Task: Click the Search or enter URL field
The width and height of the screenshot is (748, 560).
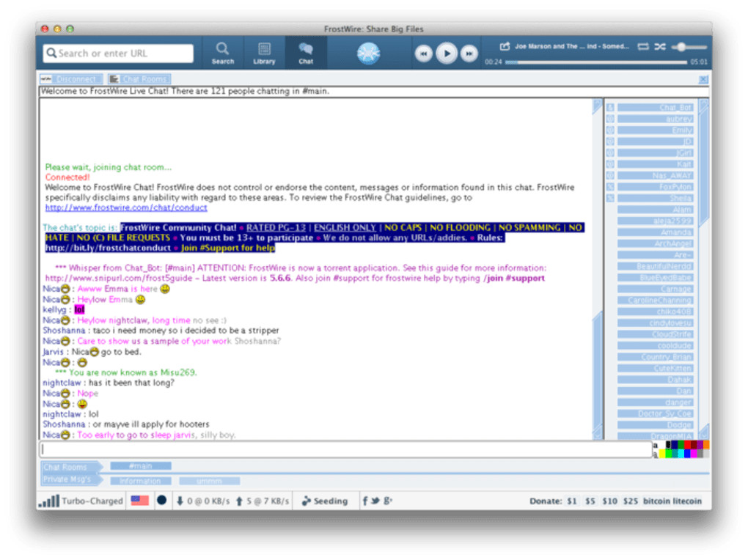Action: coord(118,53)
